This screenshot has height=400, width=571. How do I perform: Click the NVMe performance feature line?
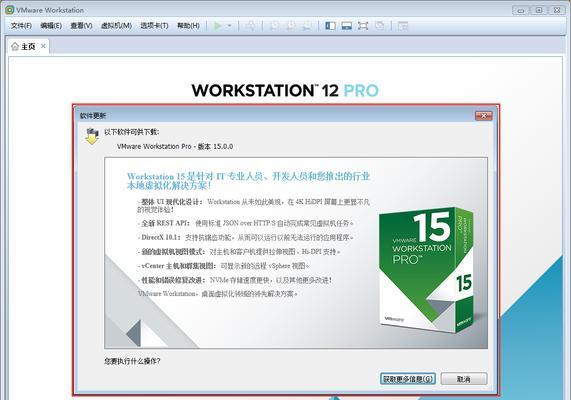coord(235,280)
